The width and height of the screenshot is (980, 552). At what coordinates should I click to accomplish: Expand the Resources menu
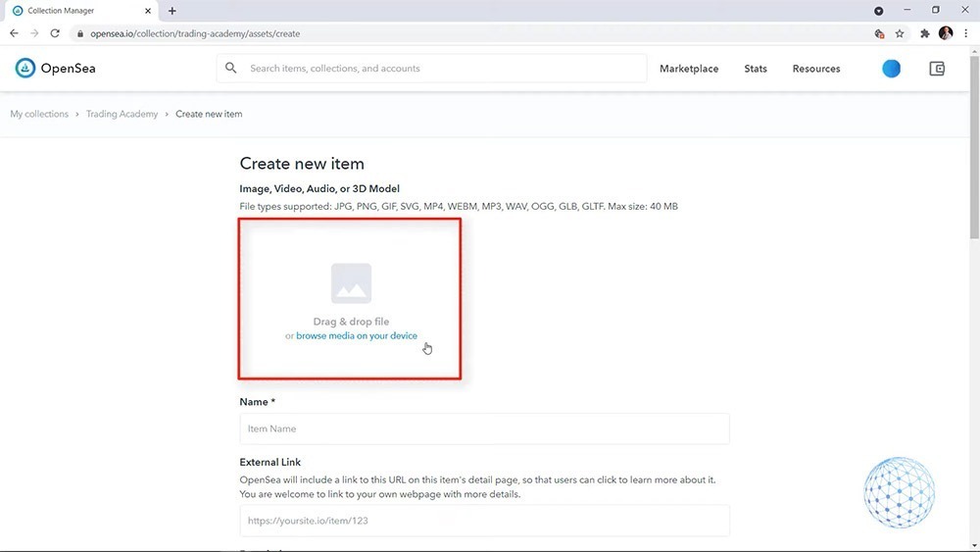pyautogui.click(x=816, y=69)
